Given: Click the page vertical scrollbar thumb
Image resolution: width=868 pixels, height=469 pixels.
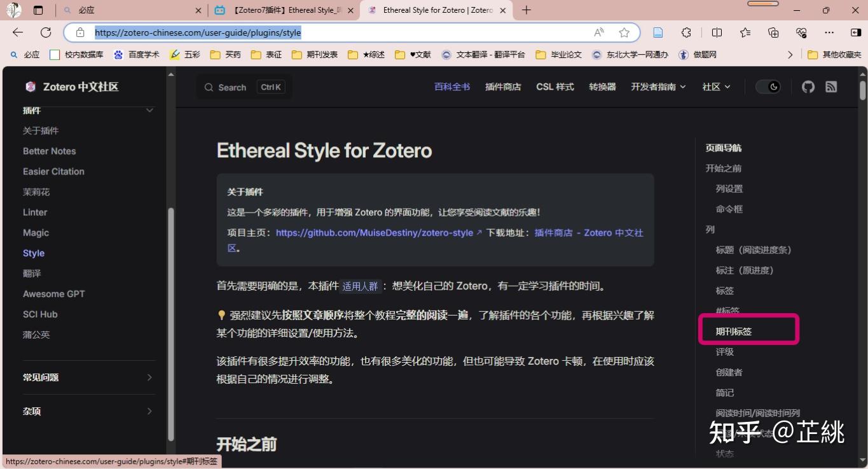Looking at the screenshot, I should point(863,89).
